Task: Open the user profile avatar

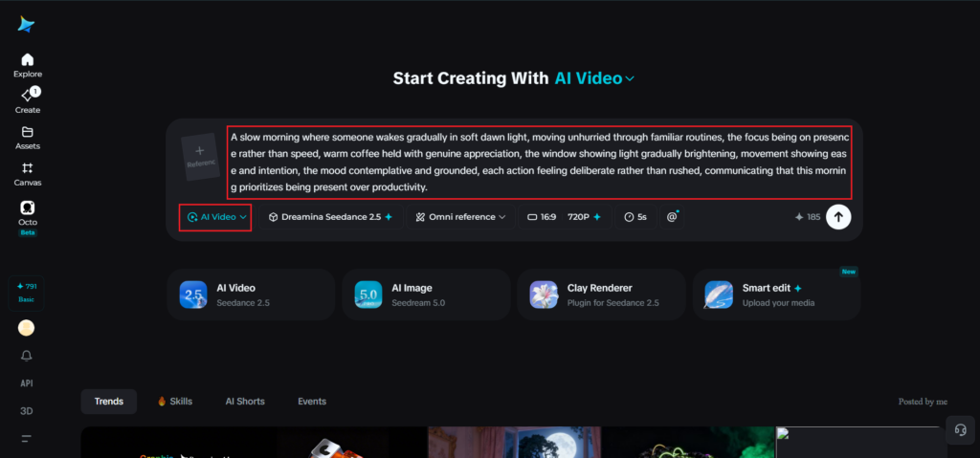Action: point(26,328)
